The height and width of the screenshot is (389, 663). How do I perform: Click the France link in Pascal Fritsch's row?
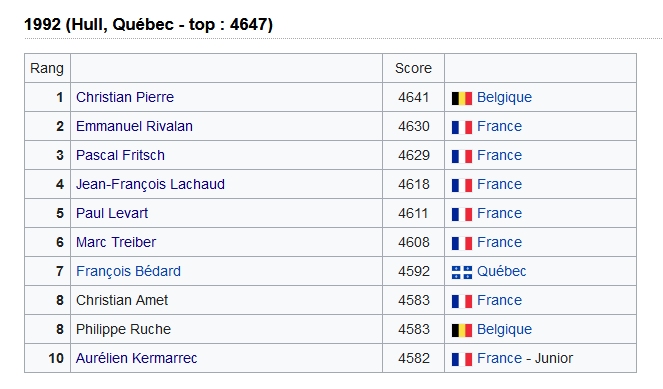point(499,155)
